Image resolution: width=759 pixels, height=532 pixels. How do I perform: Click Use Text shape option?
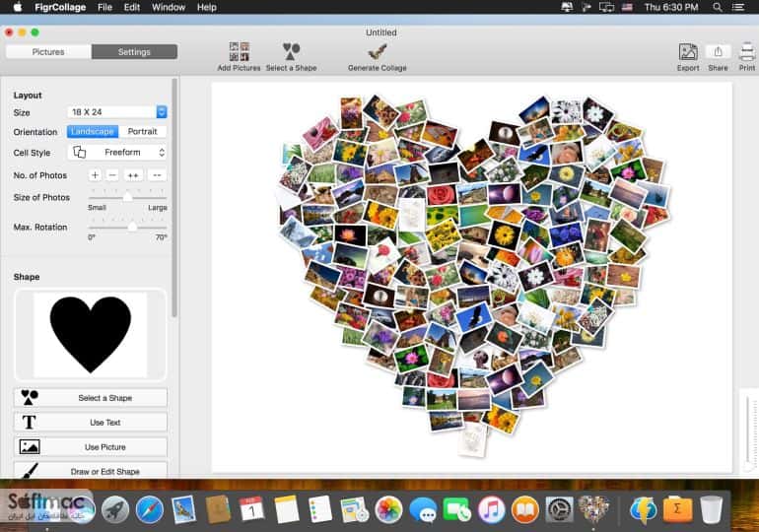pyautogui.click(x=91, y=423)
